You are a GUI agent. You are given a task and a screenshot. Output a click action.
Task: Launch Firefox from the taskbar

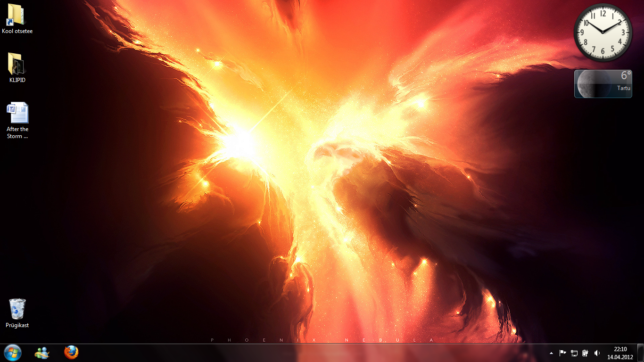71,353
